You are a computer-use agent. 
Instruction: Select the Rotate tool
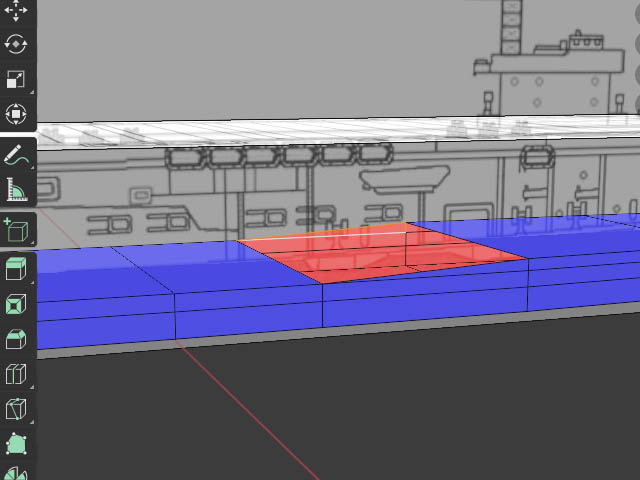click(16, 44)
